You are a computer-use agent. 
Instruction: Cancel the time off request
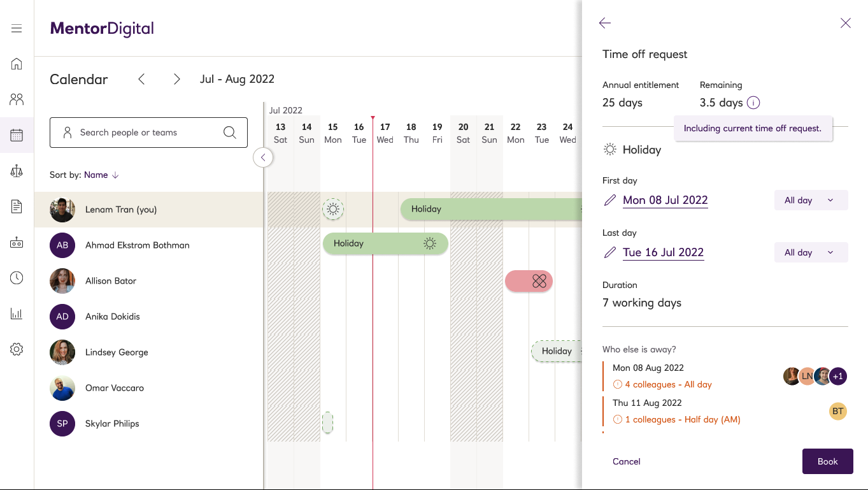pos(627,461)
